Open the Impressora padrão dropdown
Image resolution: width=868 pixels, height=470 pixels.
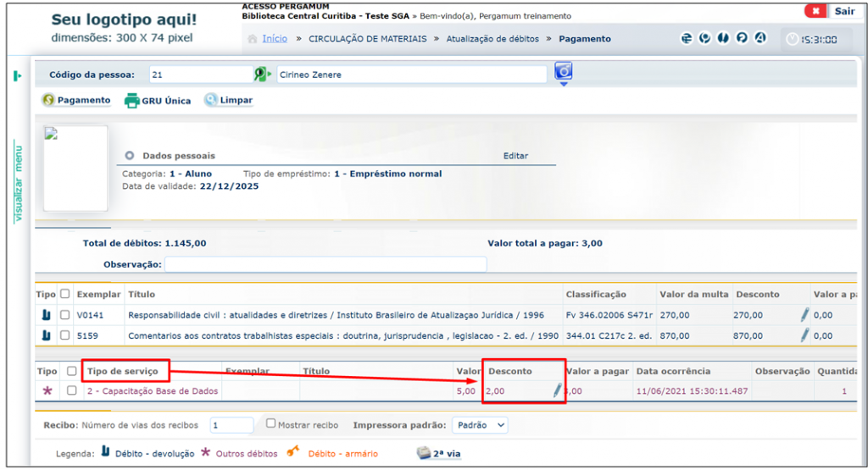click(480, 425)
